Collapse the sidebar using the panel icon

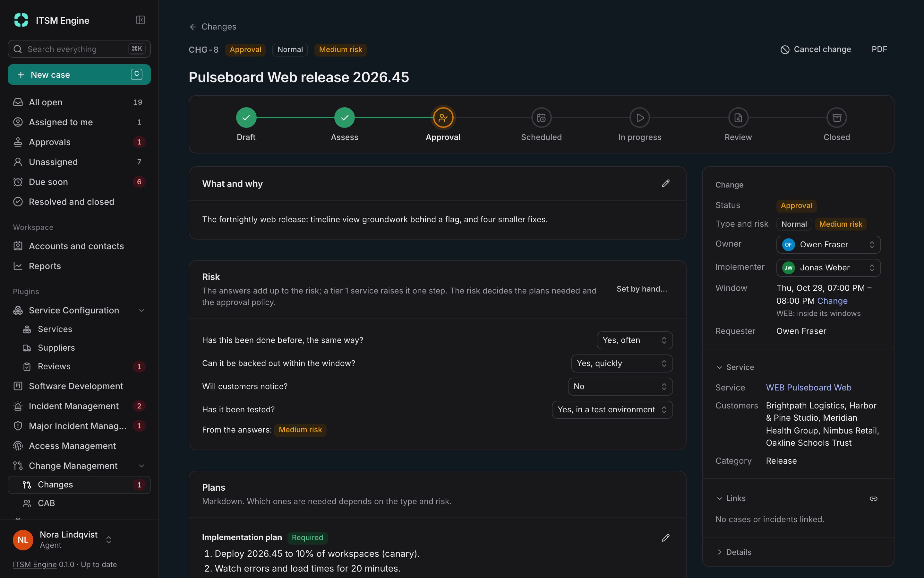(x=140, y=20)
